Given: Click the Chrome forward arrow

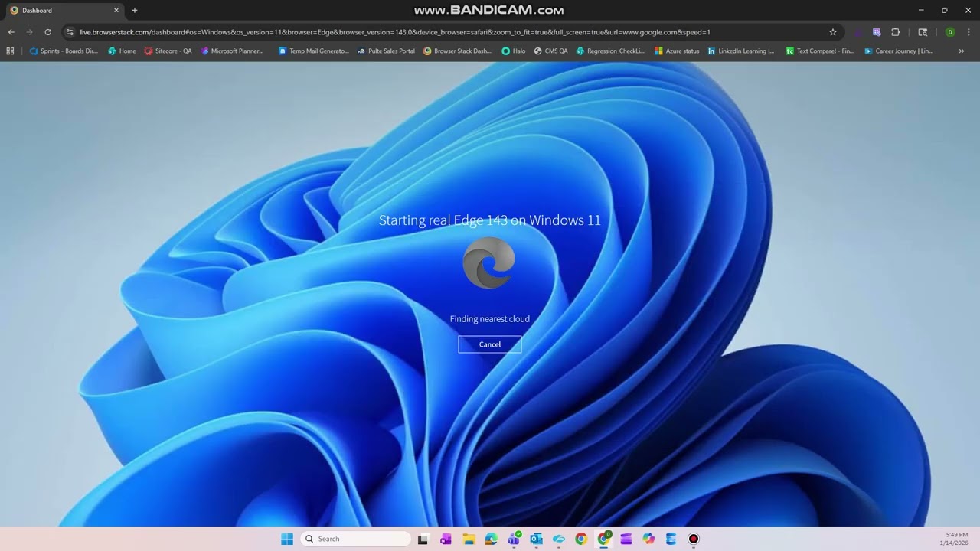Looking at the screenshot, I should (x=29, y=32).
